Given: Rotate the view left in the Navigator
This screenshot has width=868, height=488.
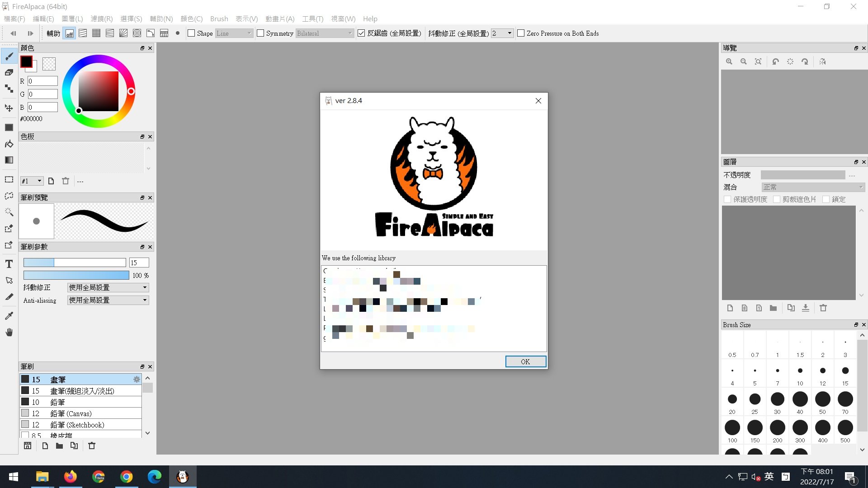Looking at the screenshot, I should coord(776,61).
